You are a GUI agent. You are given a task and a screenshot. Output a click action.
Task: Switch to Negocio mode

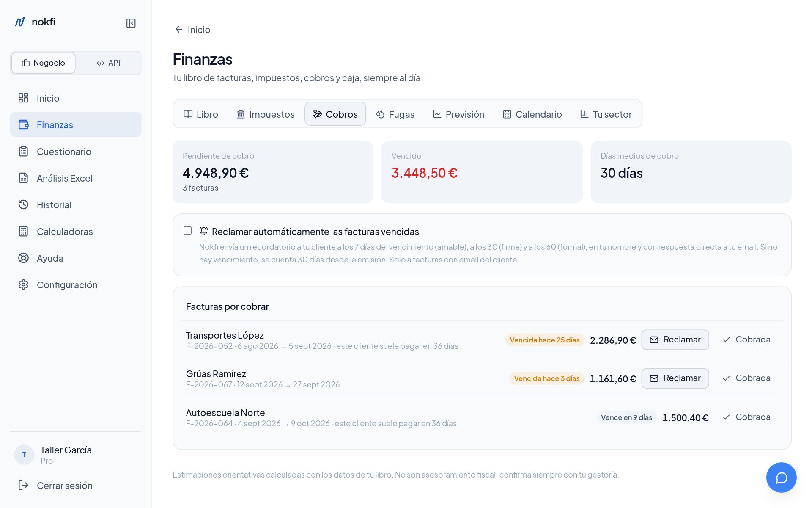click(44, 63)
